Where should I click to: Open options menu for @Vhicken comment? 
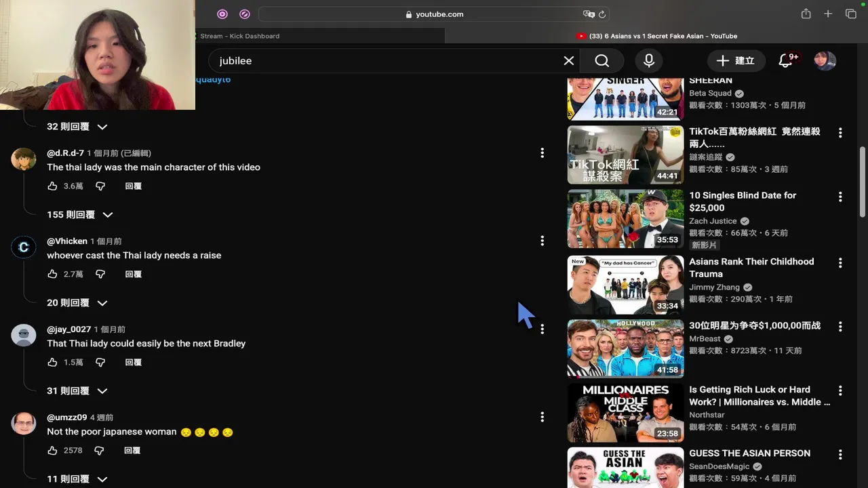[542, 241]
